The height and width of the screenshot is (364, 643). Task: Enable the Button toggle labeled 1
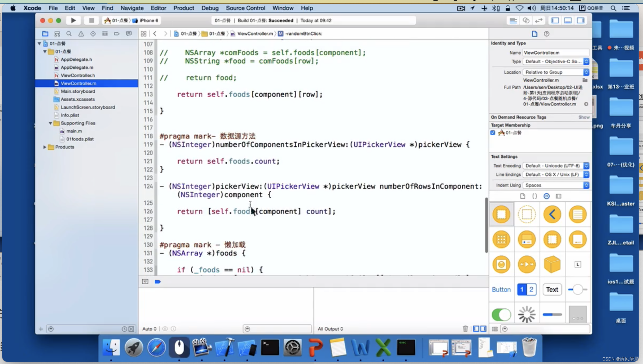522,290
